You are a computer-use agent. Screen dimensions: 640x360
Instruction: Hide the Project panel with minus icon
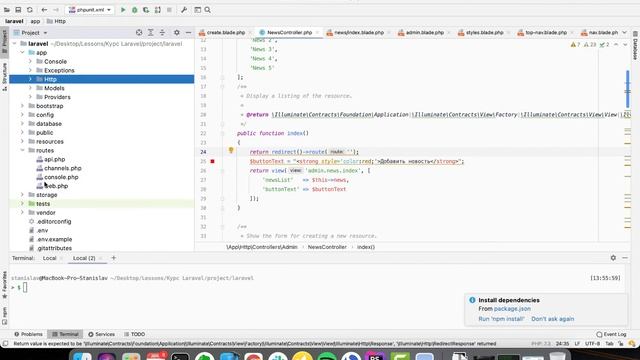(x=188, y=32)
